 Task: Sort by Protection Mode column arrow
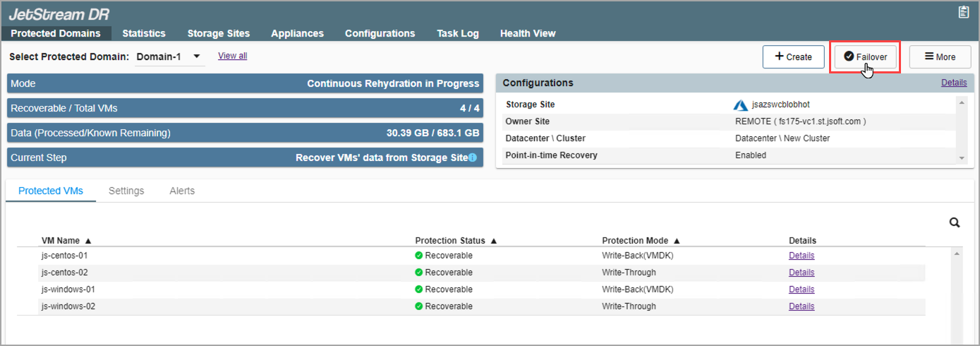pos(677,241)
